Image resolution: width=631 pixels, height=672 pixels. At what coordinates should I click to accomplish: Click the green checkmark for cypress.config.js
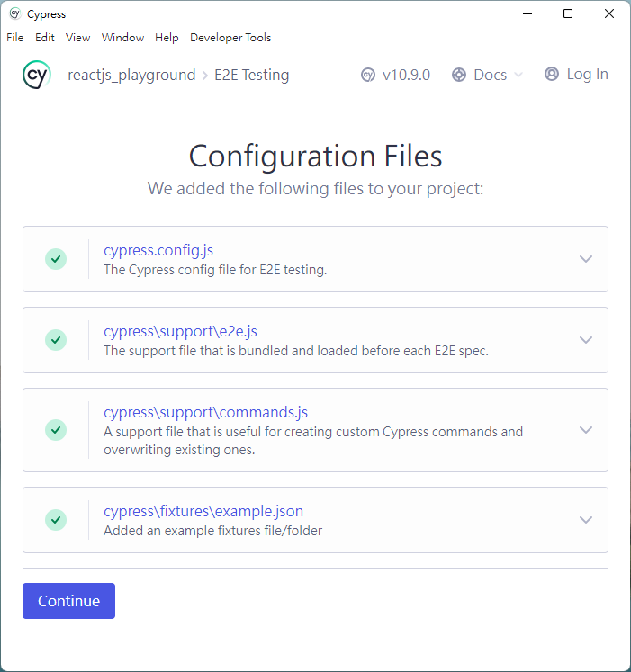[56, 259]
